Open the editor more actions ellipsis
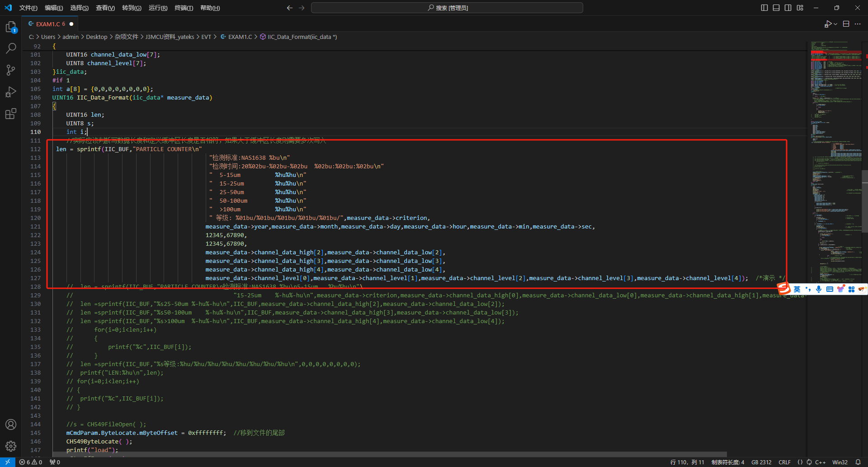 (858, 24)
